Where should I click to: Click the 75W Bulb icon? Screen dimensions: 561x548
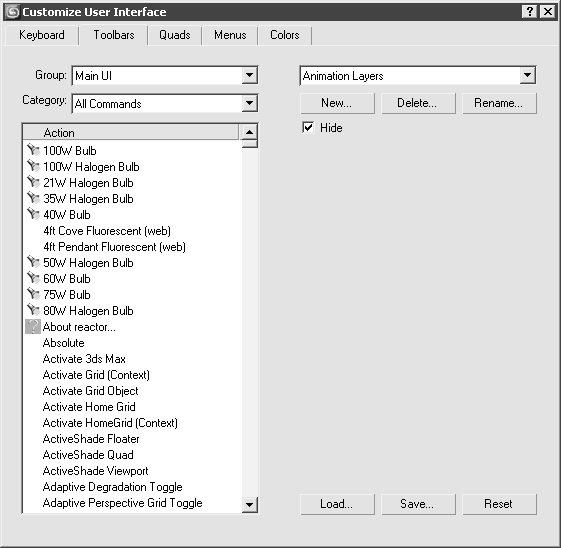click(33, 294)
